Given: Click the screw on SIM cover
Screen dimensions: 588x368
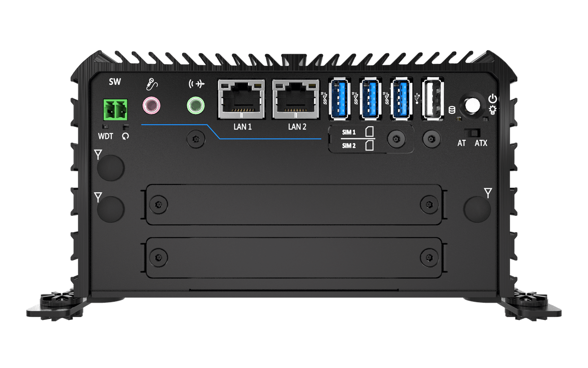Looking at the screenshot, I should 396,139.
